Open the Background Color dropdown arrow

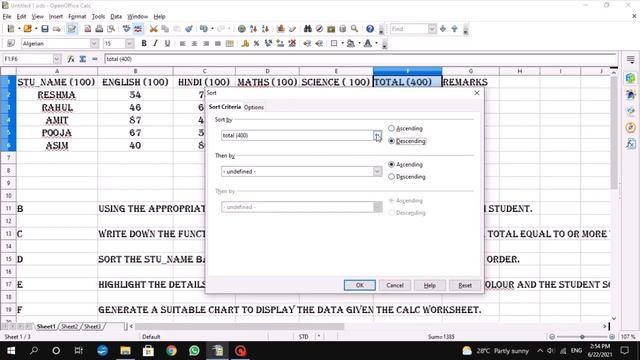359,43
